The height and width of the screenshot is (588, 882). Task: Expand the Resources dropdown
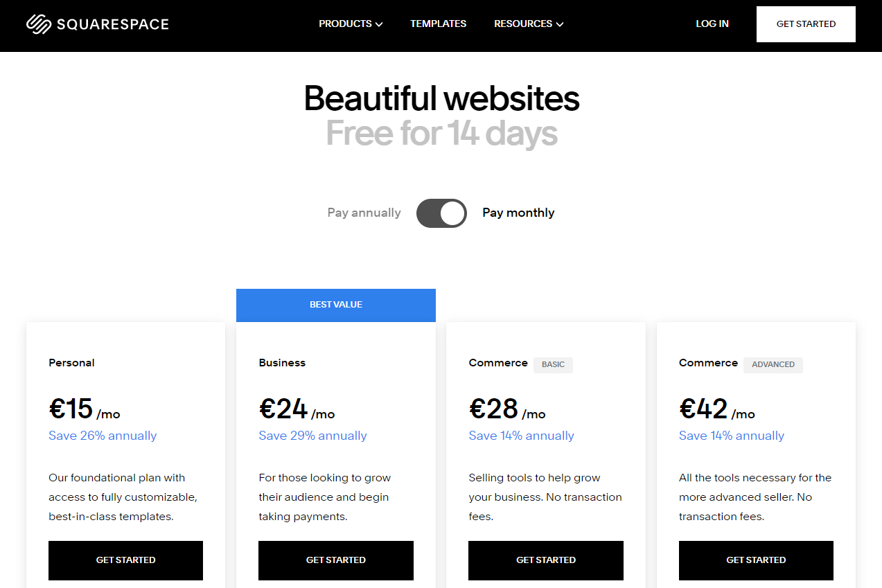(x=528, y=24)
